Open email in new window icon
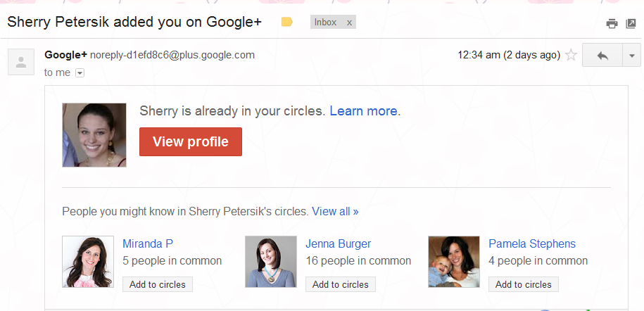The height and width of the screenshot is (311, 644). click(631, 23)
